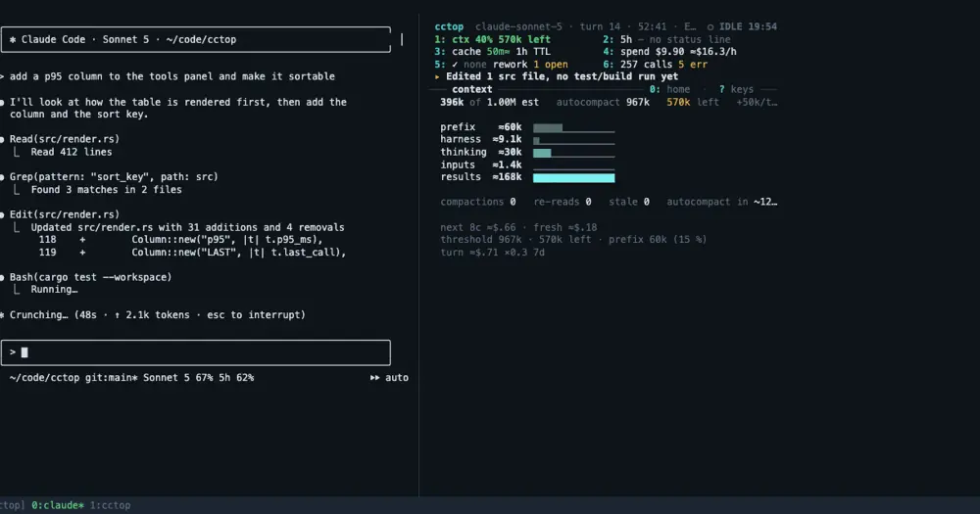980x514 pixels.
Task: Click the 'Edit(src/render.rs)' tool call line
Action: 65,214
